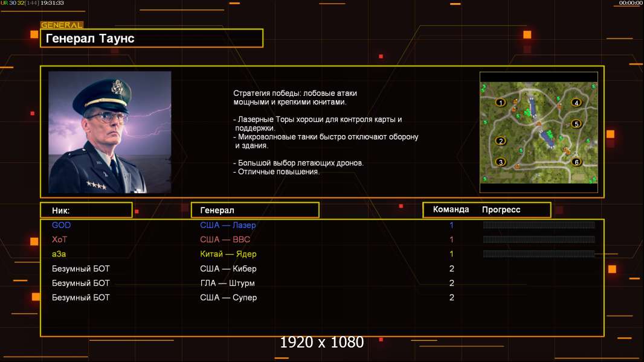The image size is (644, 362).
Task: Click team number 2 for США — Кибер bot
Action: [452, 268]
